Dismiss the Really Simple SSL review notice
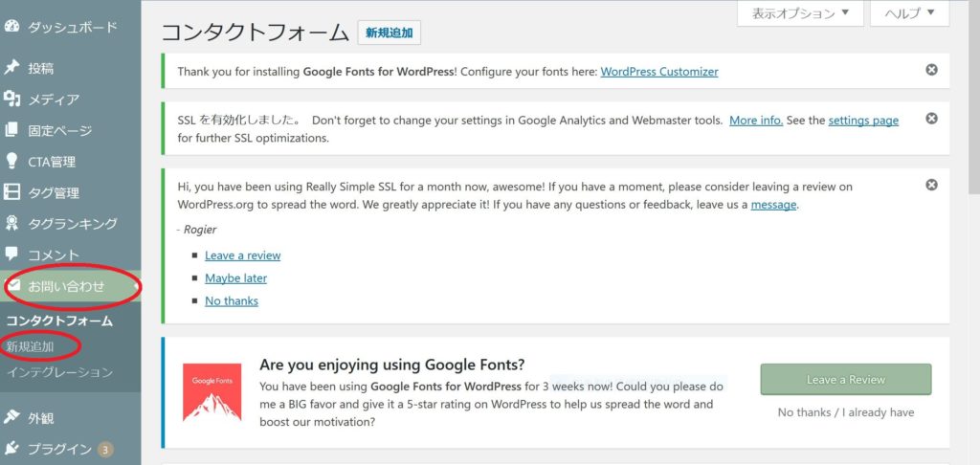 (931, 185)
